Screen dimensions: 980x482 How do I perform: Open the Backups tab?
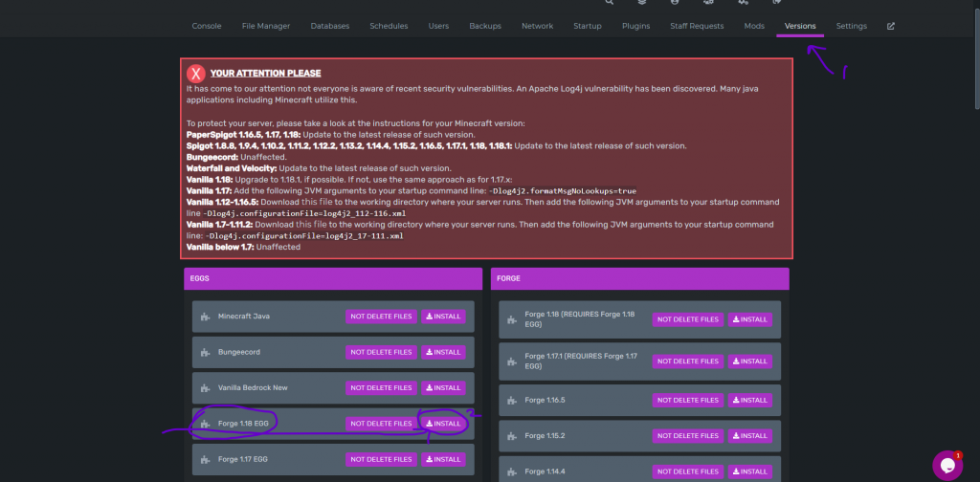pos(485,26)
